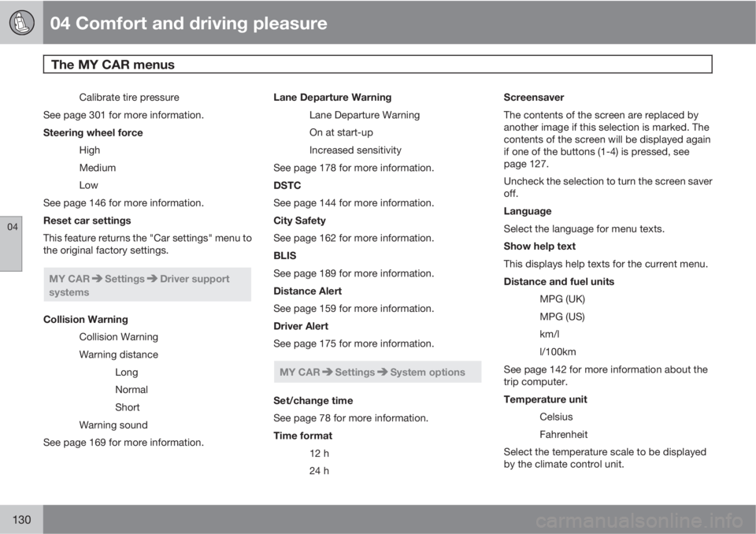
Task: Click 'Language' heading
Action: [x=528, y=211]
